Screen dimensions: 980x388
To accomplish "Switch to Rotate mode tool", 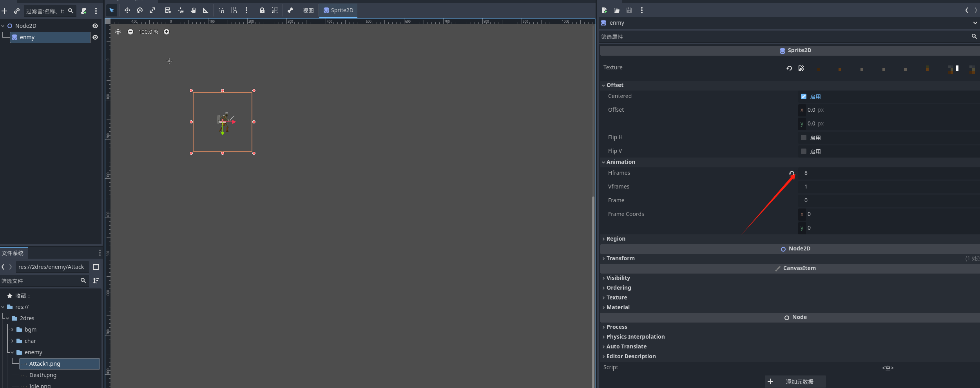I will [140, 10].
